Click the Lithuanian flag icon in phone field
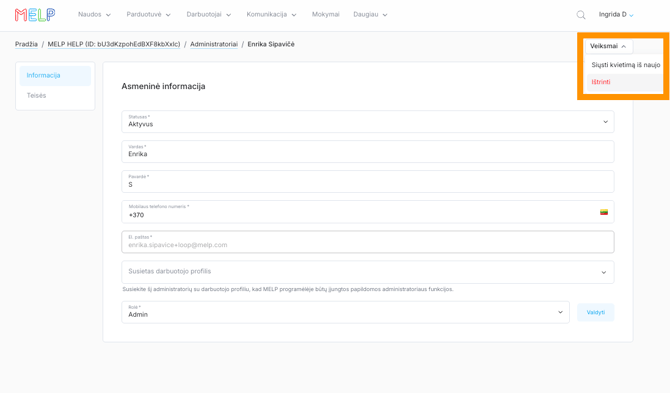 point(604,212)
